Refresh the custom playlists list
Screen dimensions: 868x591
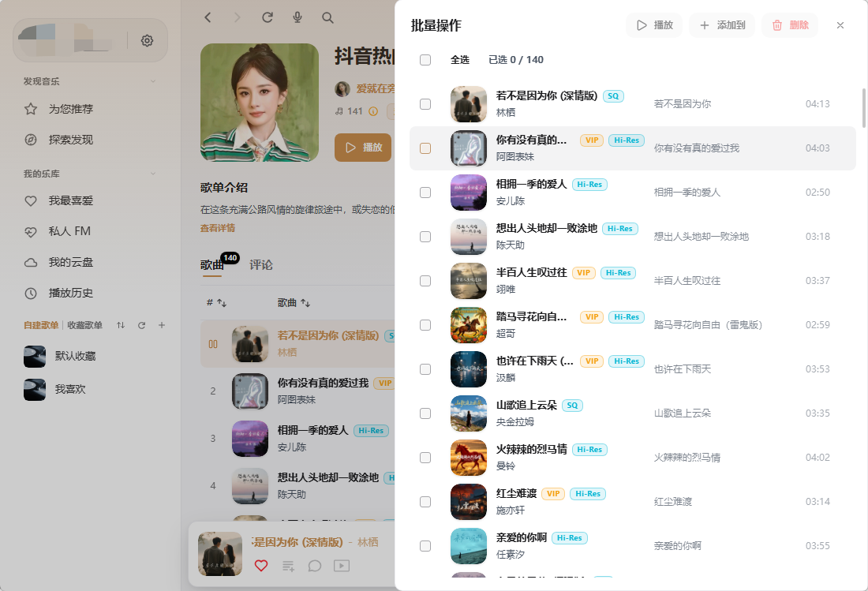142,325
